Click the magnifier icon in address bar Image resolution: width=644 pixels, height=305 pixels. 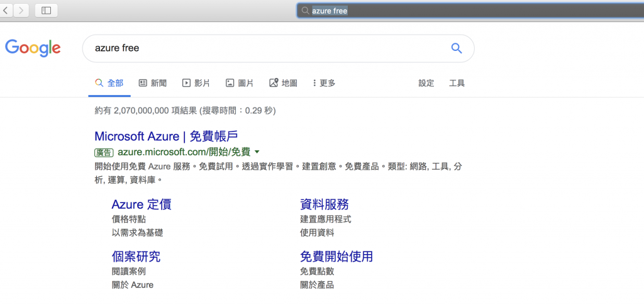(x=305, y=11)
